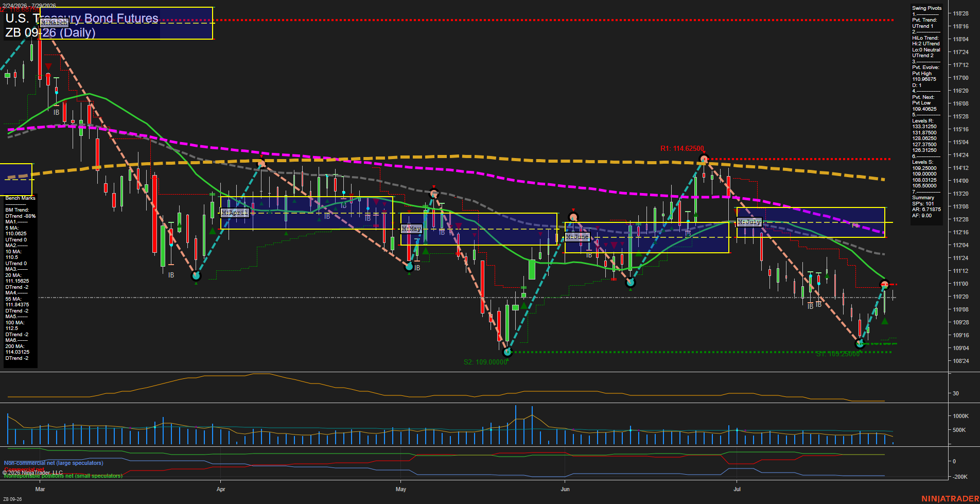Click the May label on time axis

click(x=401, y=489)
